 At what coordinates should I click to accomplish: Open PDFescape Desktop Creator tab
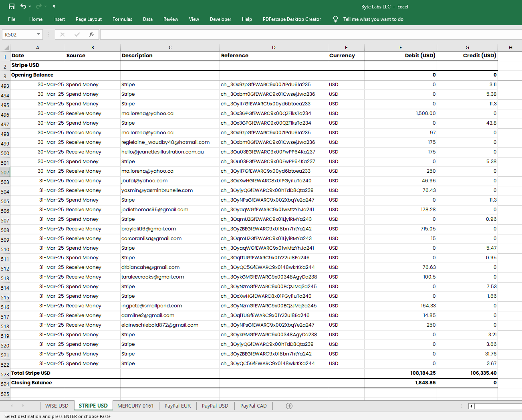pyautogui.click(x=292, y=19)
